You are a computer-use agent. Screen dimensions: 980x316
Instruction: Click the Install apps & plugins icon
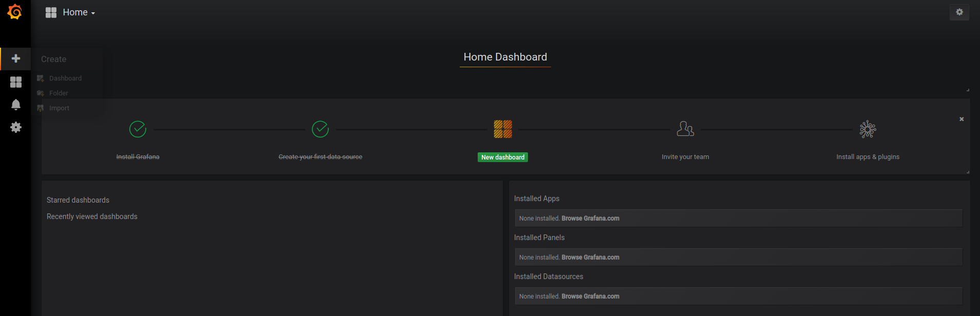868,129
